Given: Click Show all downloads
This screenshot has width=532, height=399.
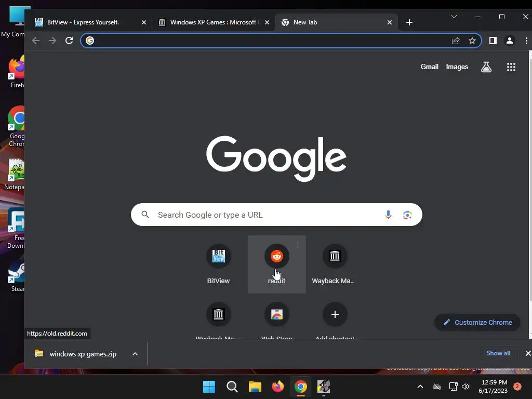Looking at the screenshot, I should point(498,353).
